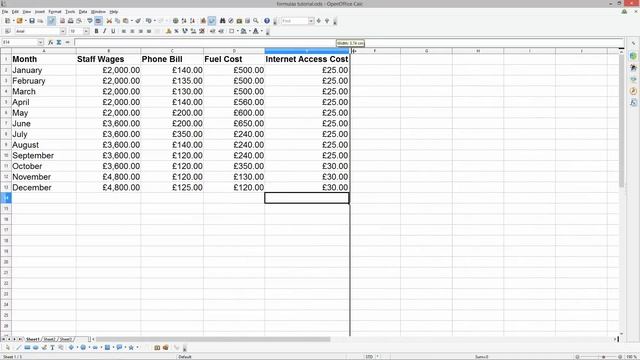Open OpenOffice Help question-mark icon
640x360 pixels.
pos(267,21)
